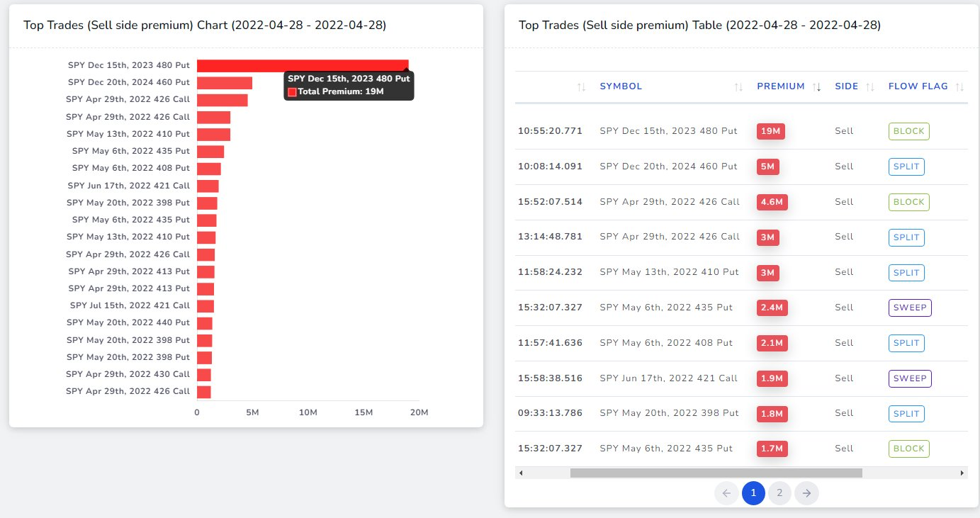Click the SWEEP flag in the 15:32:07.327 May 6th row
Viewport: 980px width, 518px height.
point(910,308)
